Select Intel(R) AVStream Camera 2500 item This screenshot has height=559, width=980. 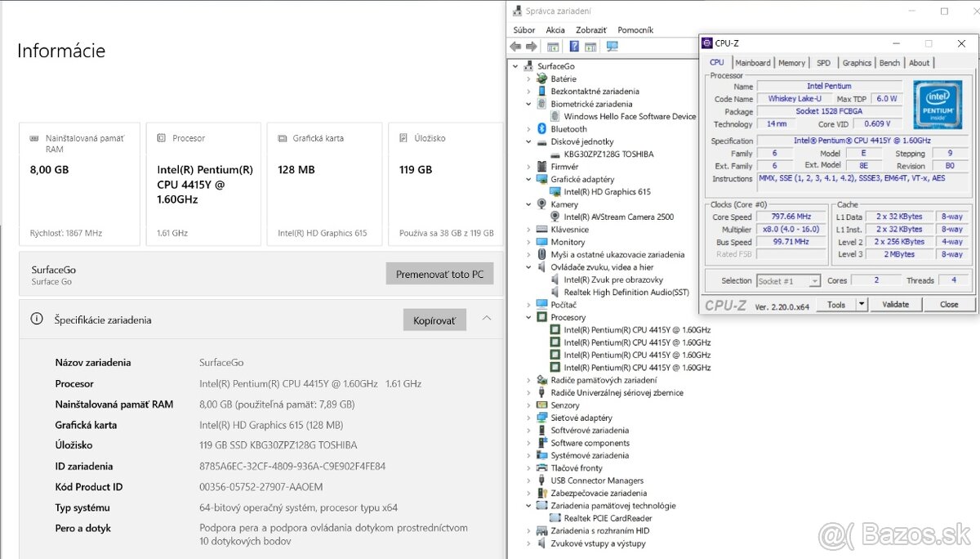point(618,217)
